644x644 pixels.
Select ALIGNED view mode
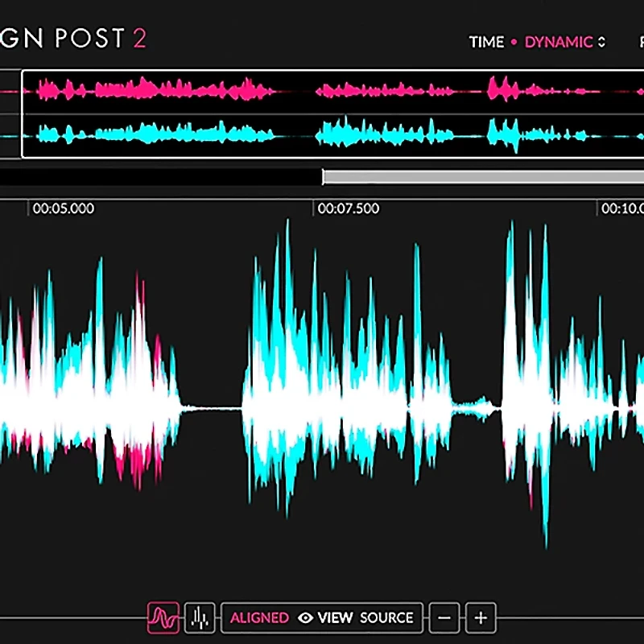(259, 618)
